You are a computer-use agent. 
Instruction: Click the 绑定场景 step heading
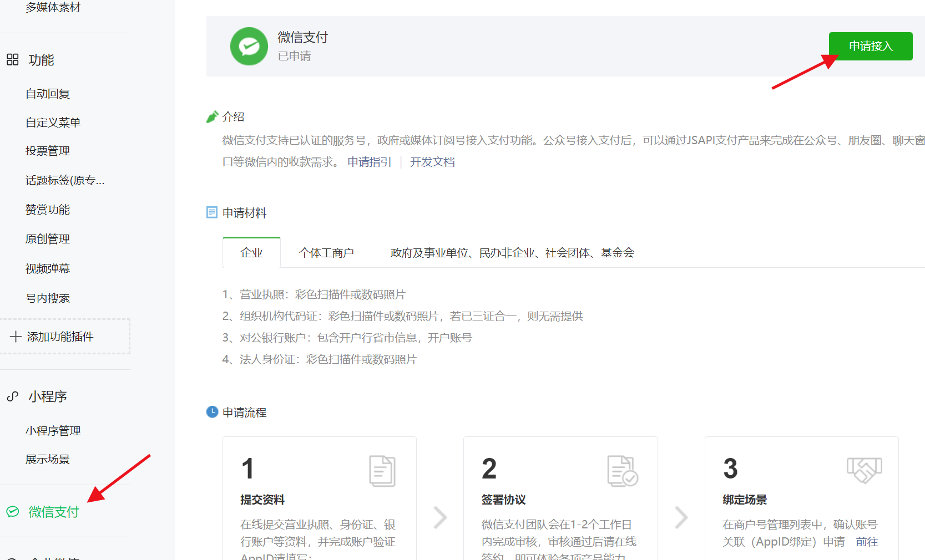(745, 500)
